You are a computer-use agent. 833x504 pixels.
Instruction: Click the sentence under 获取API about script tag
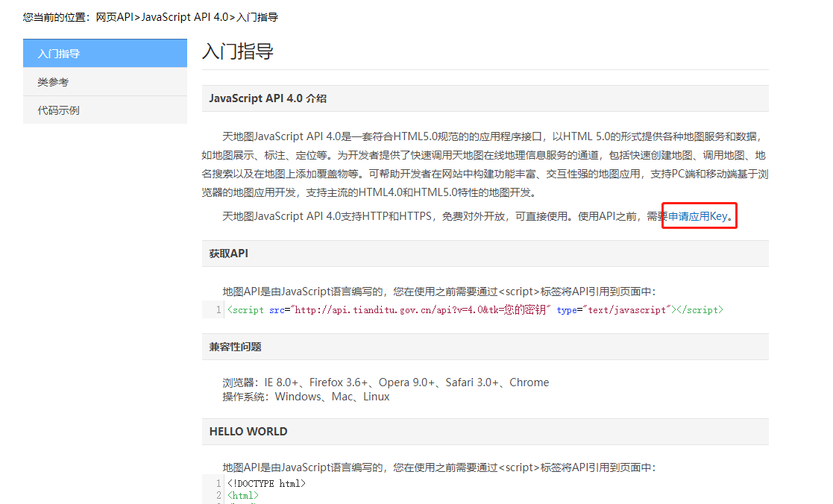coord(439,291)
